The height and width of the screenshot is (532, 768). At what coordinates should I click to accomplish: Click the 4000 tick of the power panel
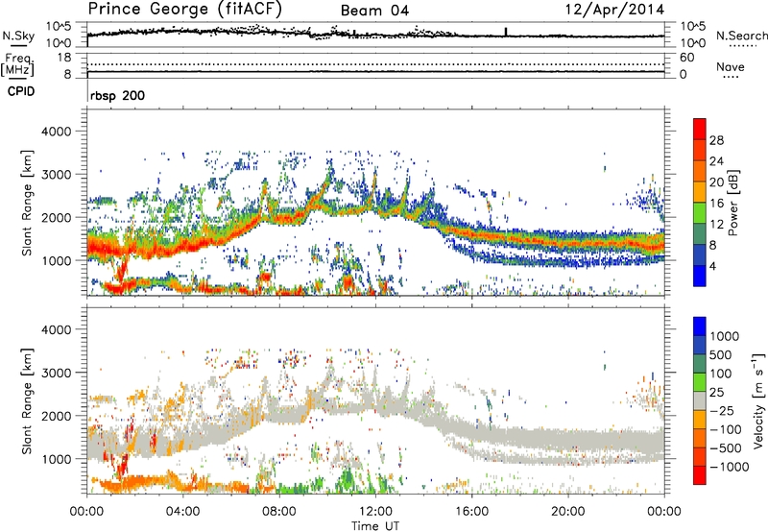pos(56,132)
